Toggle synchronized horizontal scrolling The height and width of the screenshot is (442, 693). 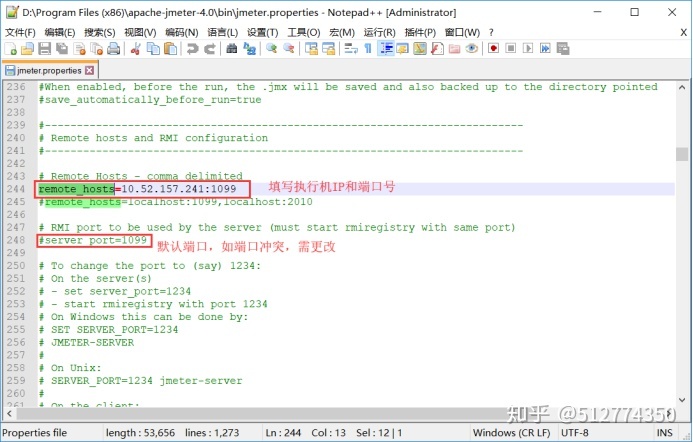coord(328,49)
